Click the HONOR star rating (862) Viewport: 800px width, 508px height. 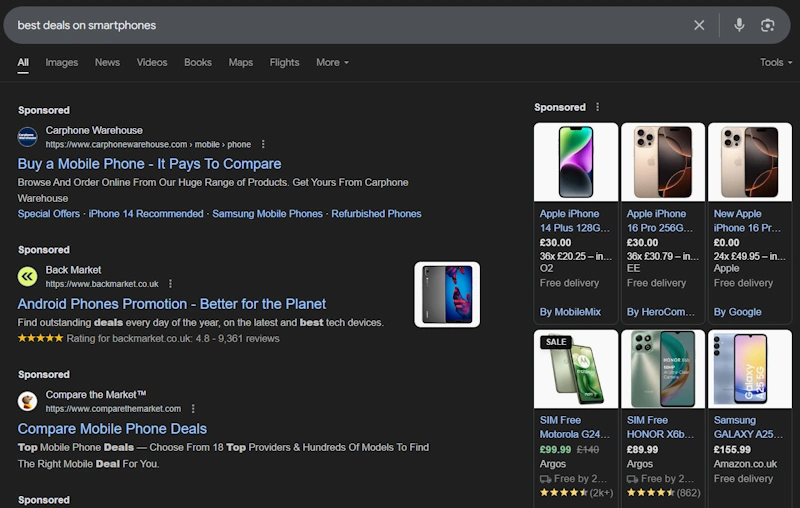click(664, 493)
